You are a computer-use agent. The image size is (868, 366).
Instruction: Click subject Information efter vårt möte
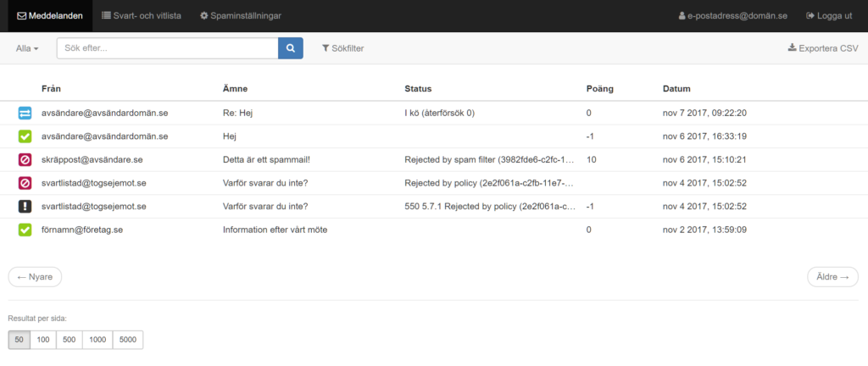[x=275, y=230]
